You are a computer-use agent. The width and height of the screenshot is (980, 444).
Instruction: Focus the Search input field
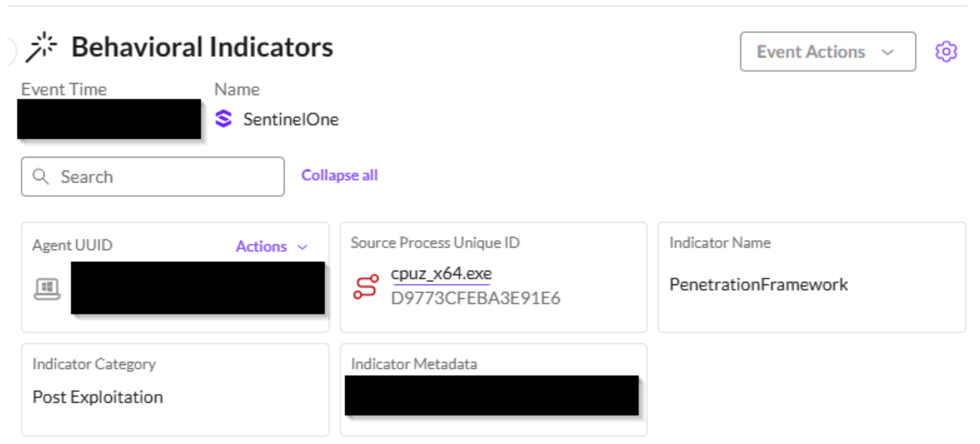pos(164,177)
